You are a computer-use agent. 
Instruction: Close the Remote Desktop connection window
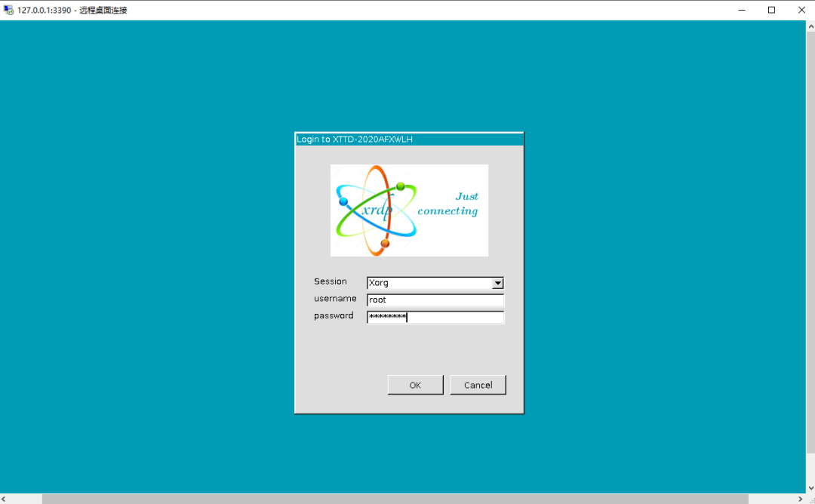pos(801,10)
